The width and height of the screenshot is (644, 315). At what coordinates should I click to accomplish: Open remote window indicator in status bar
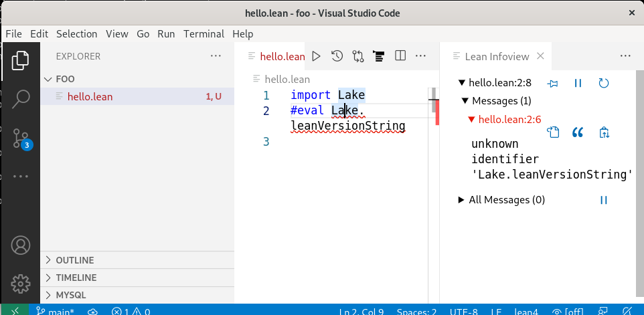point(14,311)
